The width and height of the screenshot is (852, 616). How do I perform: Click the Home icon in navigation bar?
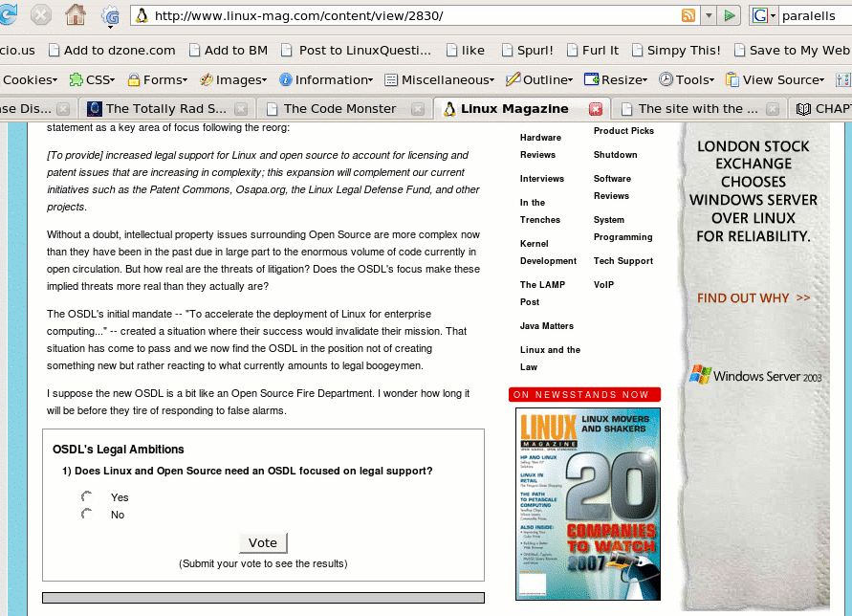(75, 14)
